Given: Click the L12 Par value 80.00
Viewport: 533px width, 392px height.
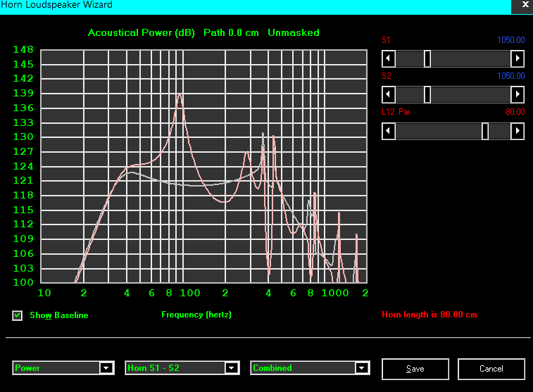Looking at the screenshot, I should point(515,112).
